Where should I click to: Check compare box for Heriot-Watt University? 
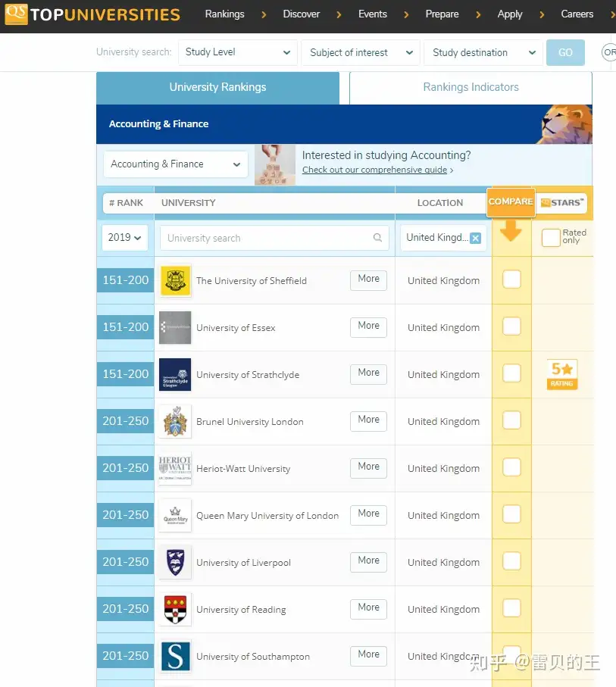pyautogui.click(x=511, y=467)
